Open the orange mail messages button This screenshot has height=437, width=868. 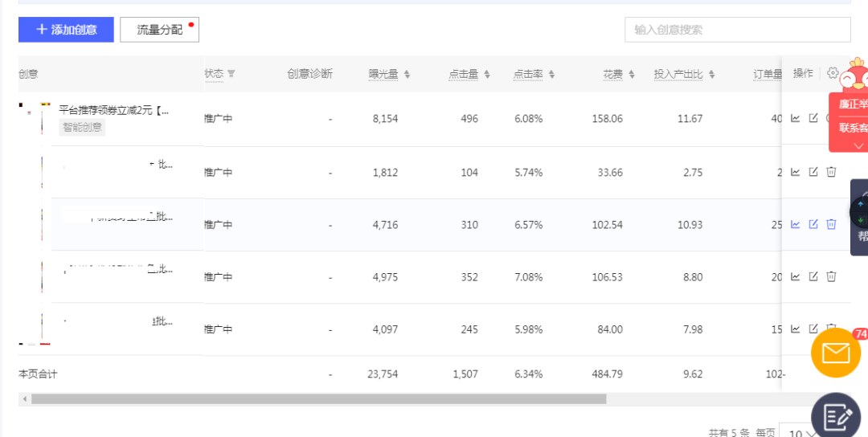[x=836, y=353]
